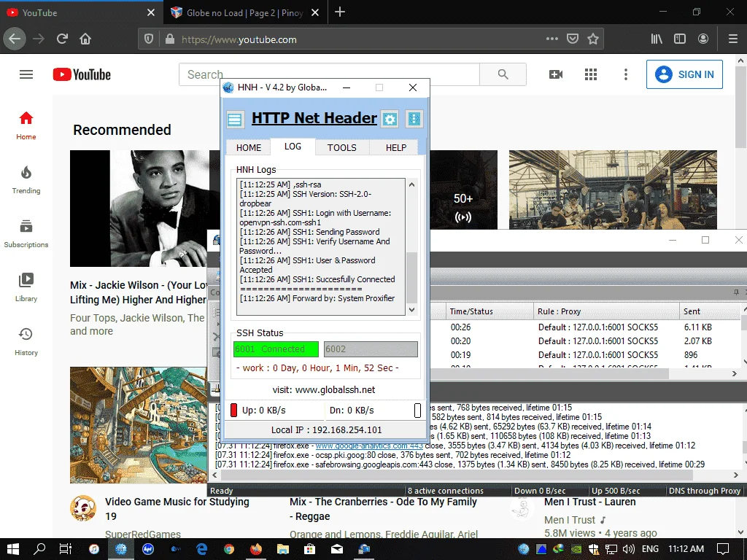Click the Rule : Proxy column header

606,311
